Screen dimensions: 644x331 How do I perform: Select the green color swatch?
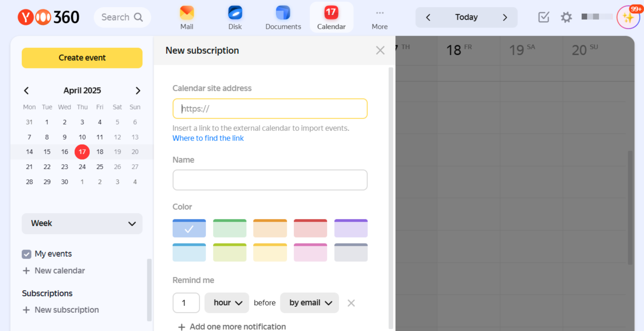(230, 228)
